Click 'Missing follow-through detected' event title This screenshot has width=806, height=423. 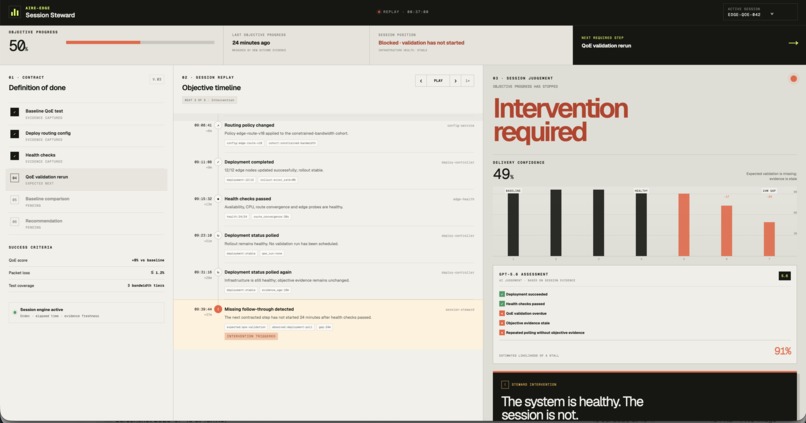coord(259,309)
